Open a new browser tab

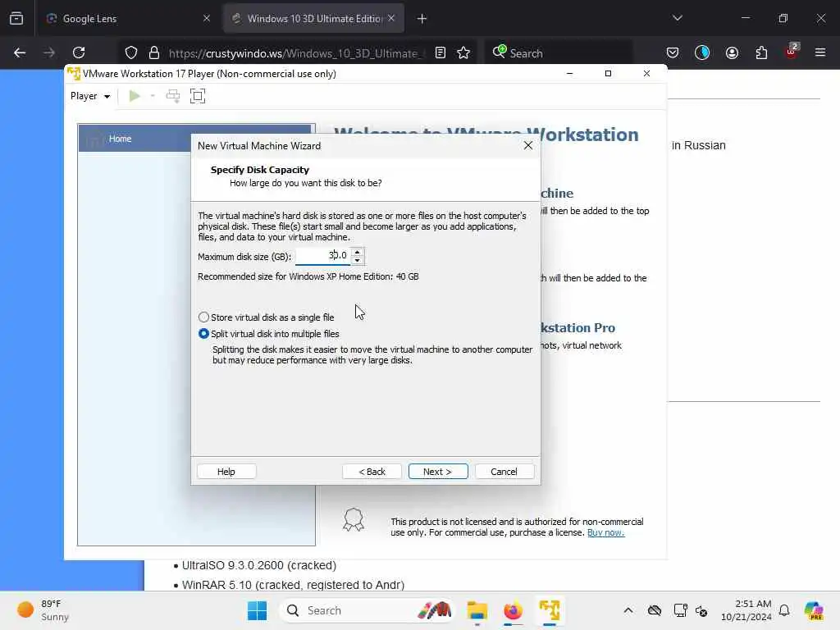point(422,19)
